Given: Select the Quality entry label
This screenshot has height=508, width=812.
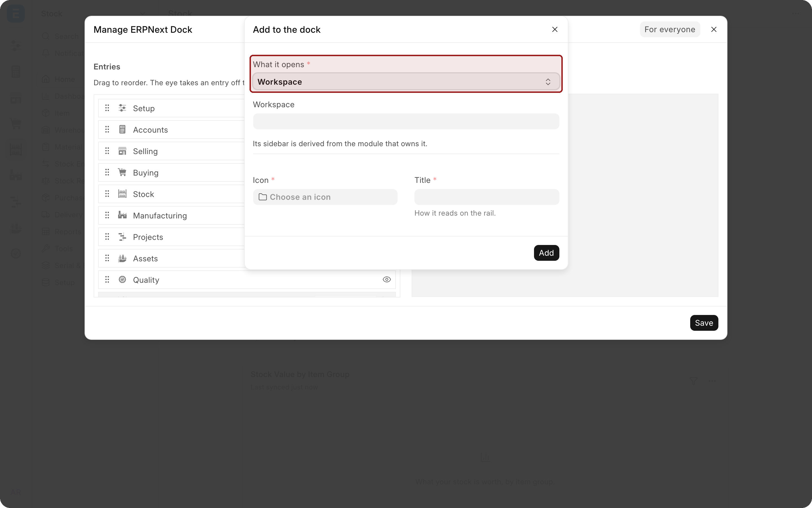Looking at the screenshot, I should [146, 280].
